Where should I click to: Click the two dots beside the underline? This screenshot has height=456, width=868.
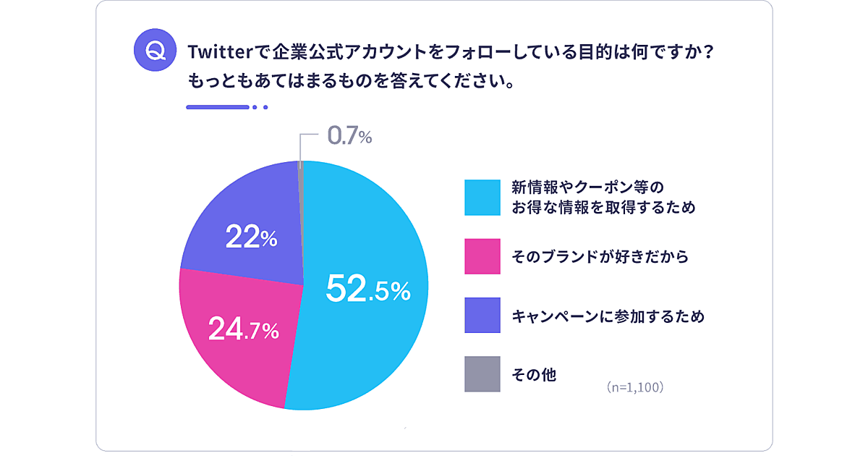(260, 107)
